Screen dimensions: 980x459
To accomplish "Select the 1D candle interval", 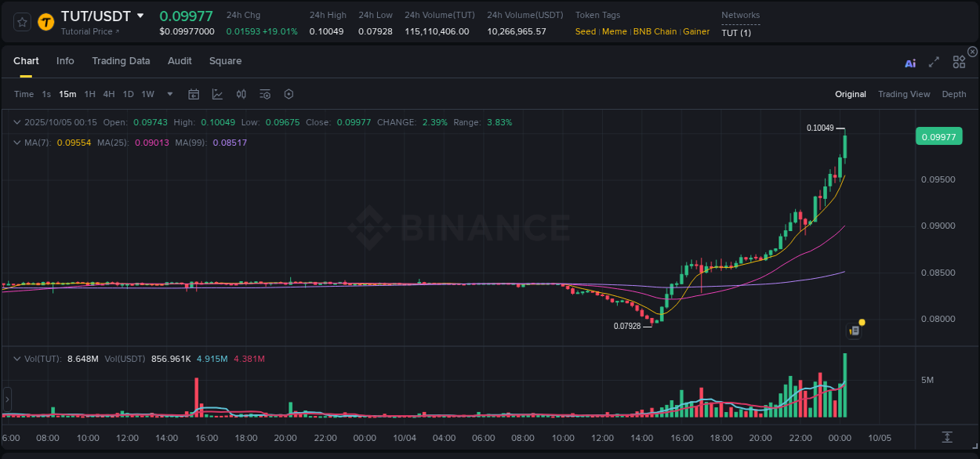I will click(x=128, y=93).
